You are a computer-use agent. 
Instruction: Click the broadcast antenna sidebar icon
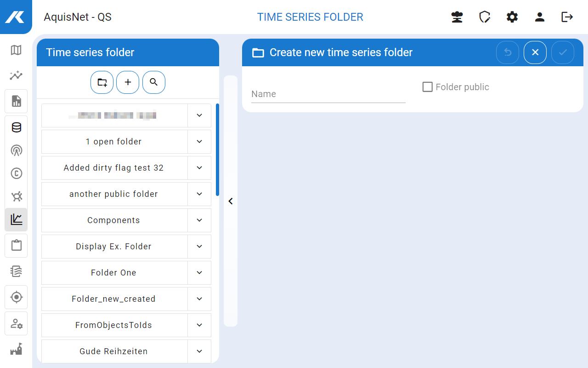click(16, 150)
